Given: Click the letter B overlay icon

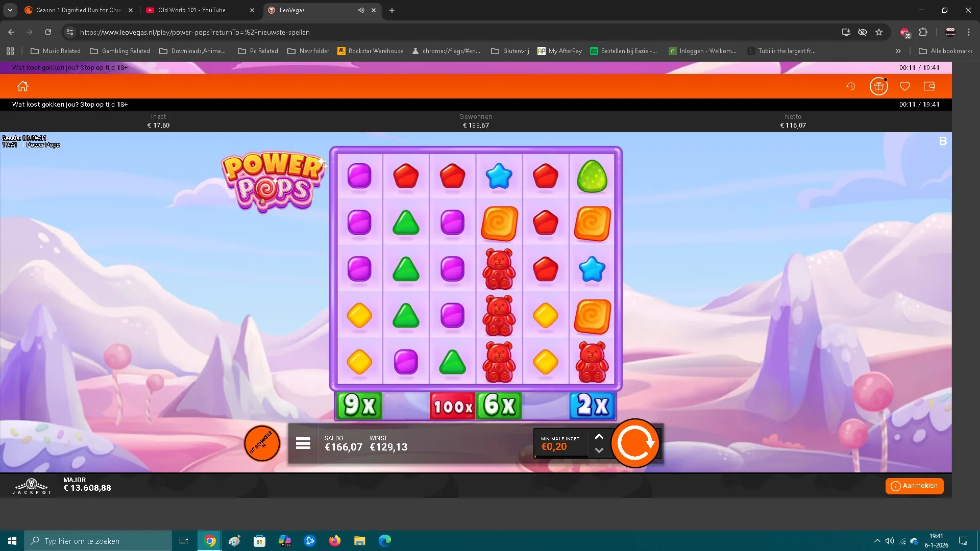Looking at the screenshot, I should tap(943, 141).
